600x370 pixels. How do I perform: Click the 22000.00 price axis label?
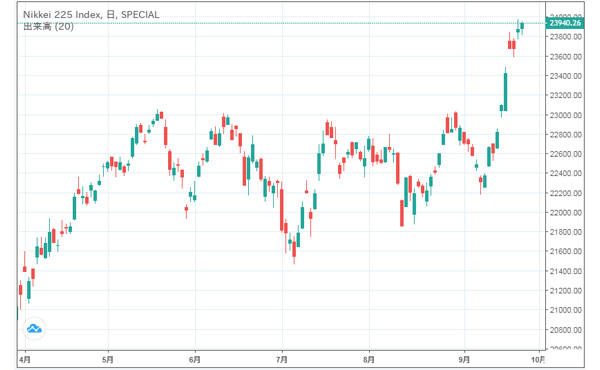(x=566, y=212)
